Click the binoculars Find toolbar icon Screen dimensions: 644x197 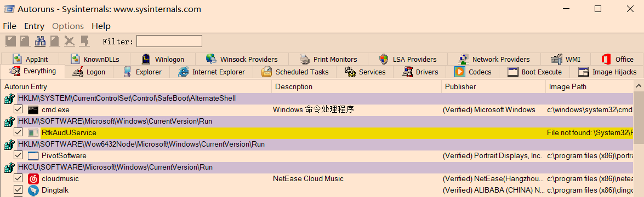[x=40, y=41]
